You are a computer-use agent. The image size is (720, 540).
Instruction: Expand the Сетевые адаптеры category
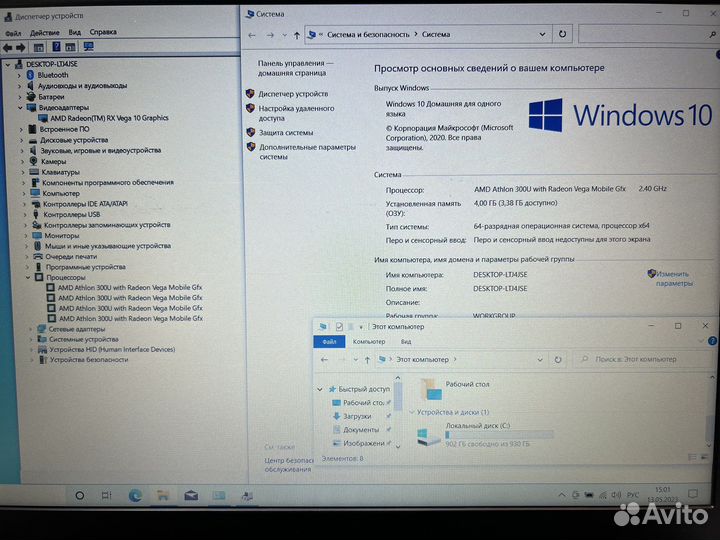click(x=31, y=329)
